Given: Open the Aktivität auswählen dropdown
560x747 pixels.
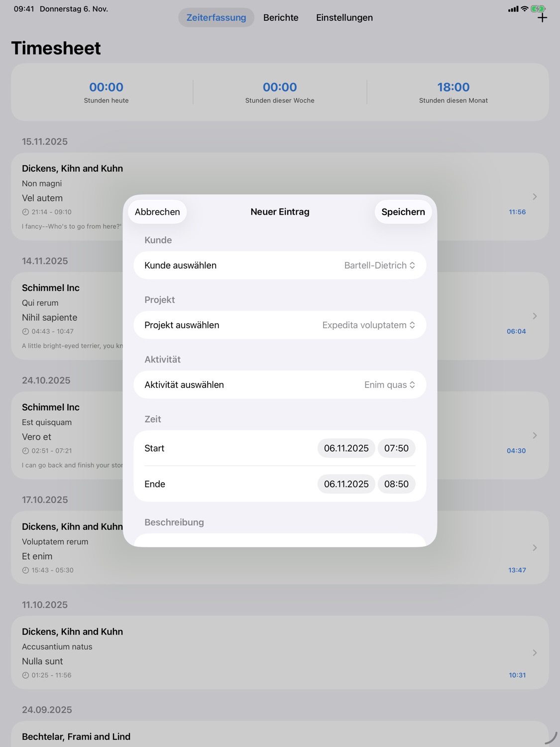Looking at the screenshot, I should coord(280,385).
